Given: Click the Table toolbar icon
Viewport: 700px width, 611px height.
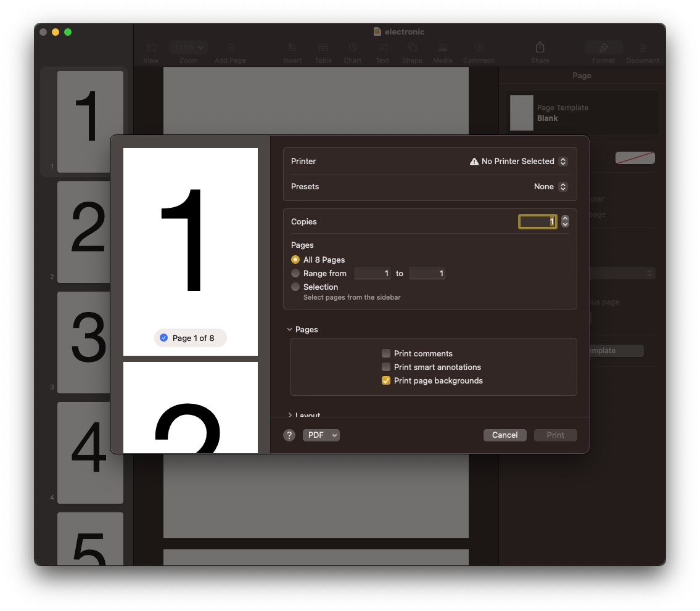Looking at the screenshot, I should [323, 48].
